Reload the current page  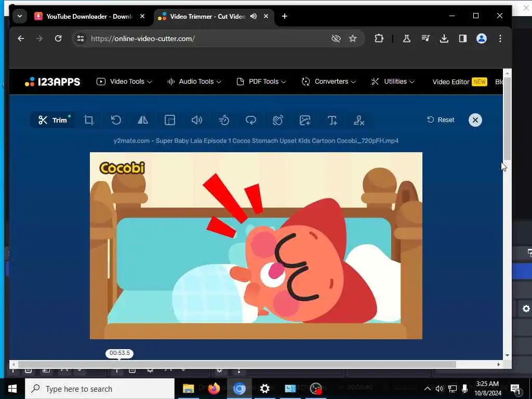tap(58, 38)
